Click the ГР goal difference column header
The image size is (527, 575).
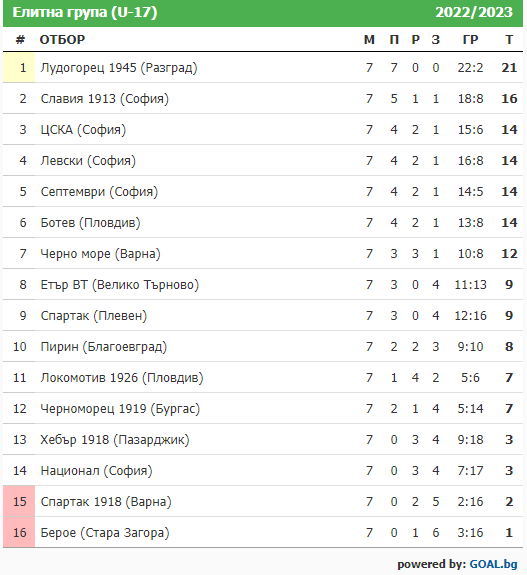470,40
